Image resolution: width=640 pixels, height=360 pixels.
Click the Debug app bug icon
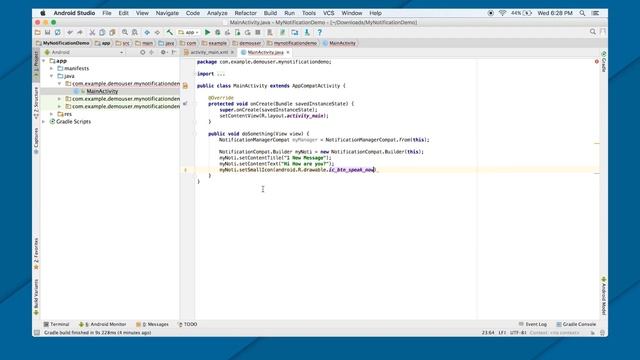(x=218, y=32)
